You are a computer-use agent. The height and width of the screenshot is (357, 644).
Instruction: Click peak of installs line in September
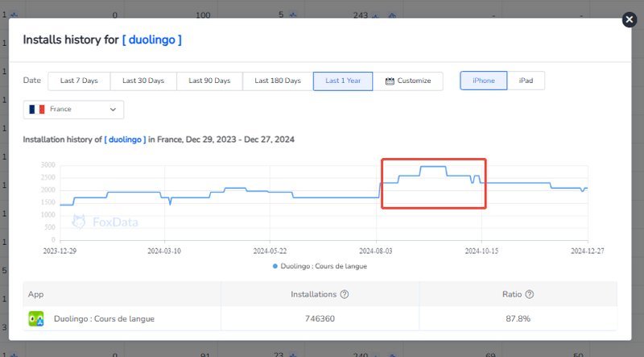click(433, 167)
